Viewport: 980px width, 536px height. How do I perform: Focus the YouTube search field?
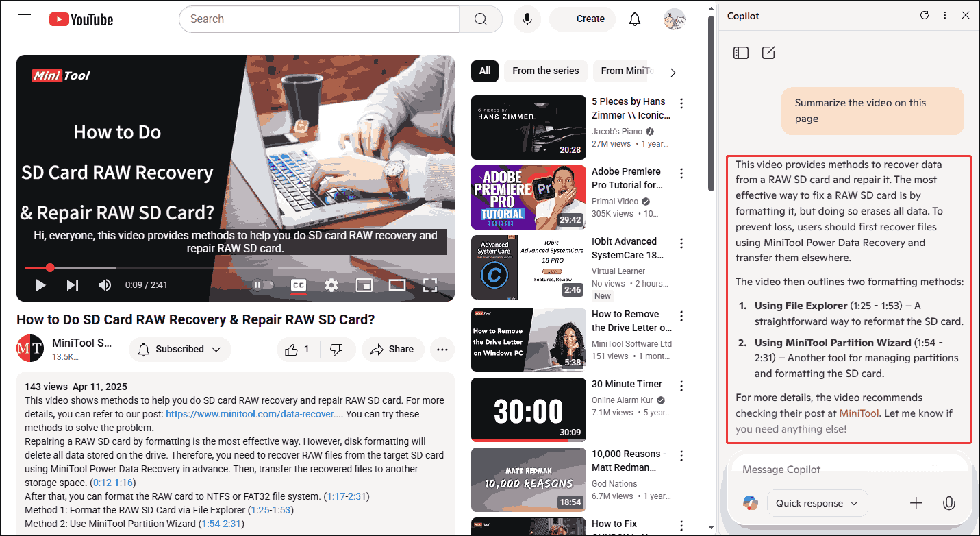pyautogui.click(x=319, y=19)
